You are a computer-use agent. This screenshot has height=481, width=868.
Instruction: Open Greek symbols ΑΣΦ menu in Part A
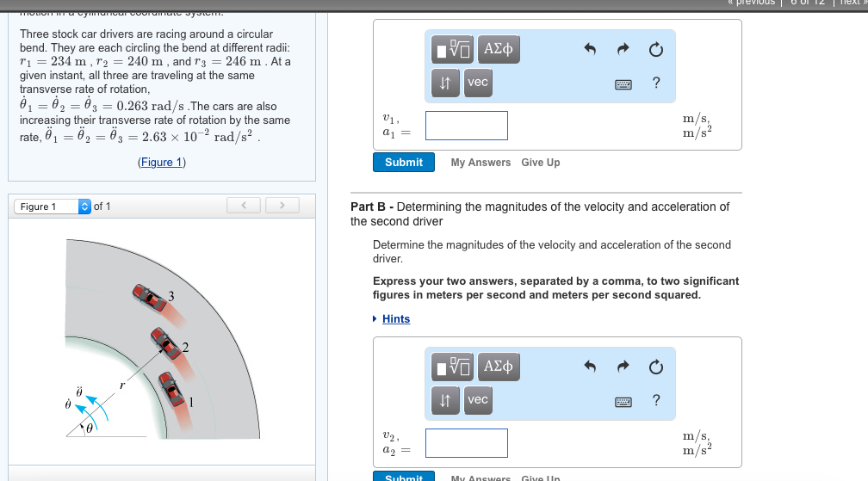(x=499, y=51)
